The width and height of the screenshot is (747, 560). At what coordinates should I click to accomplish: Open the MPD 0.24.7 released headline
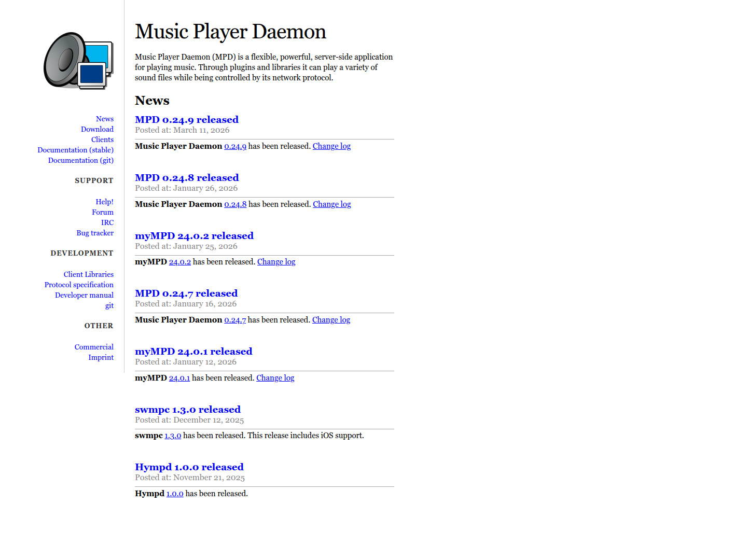[186, 293]
